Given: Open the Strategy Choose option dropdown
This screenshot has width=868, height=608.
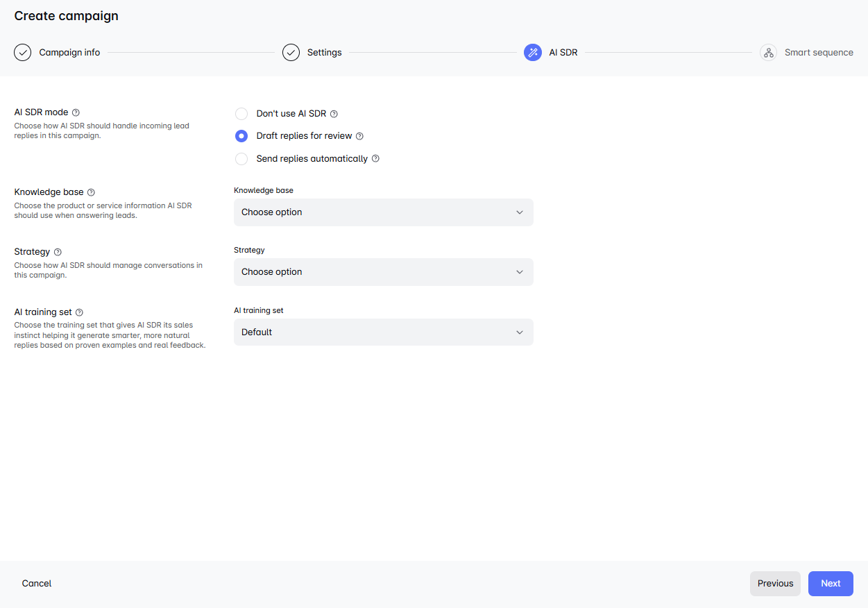Looking at the screenshot, I should (x=384, y=272).
